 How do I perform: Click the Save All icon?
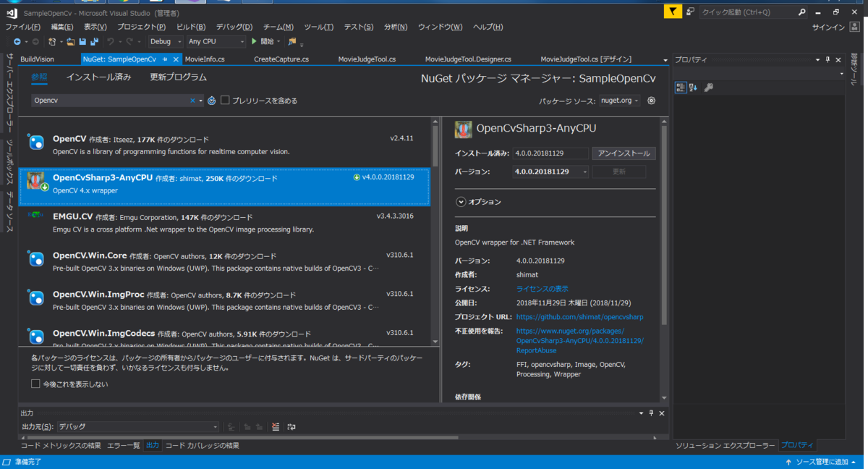[x=95, y=41]
